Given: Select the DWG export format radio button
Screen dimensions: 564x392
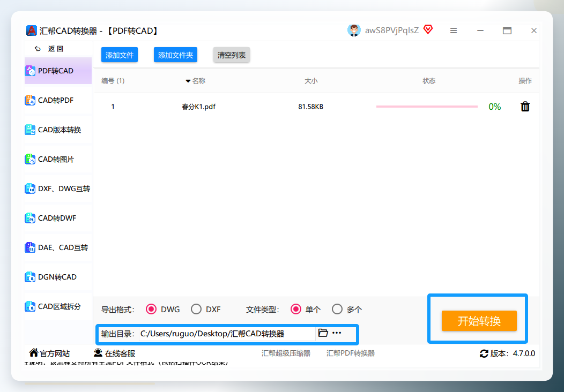Looking at the screenshot, I should [x=151, y=309].
